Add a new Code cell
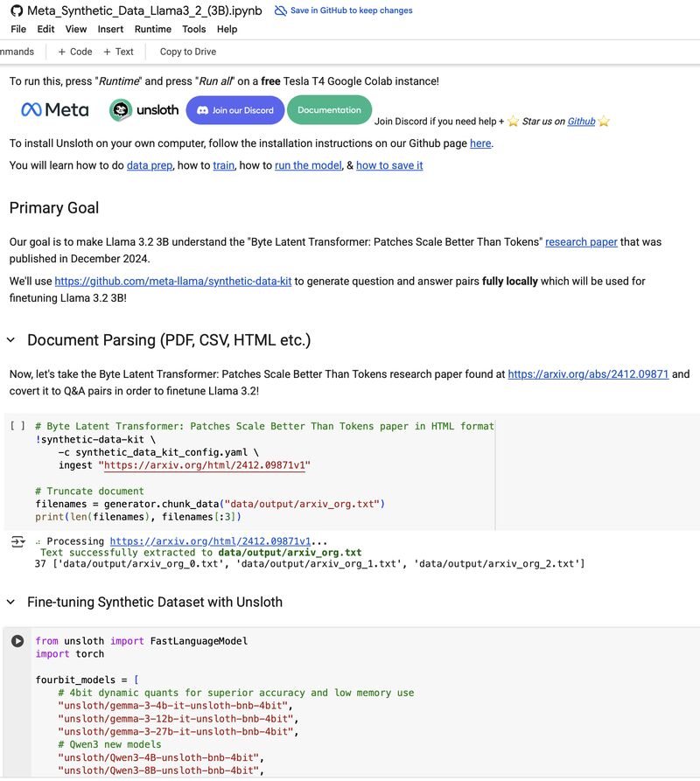700x781 pixels. [x=75, y=52]
